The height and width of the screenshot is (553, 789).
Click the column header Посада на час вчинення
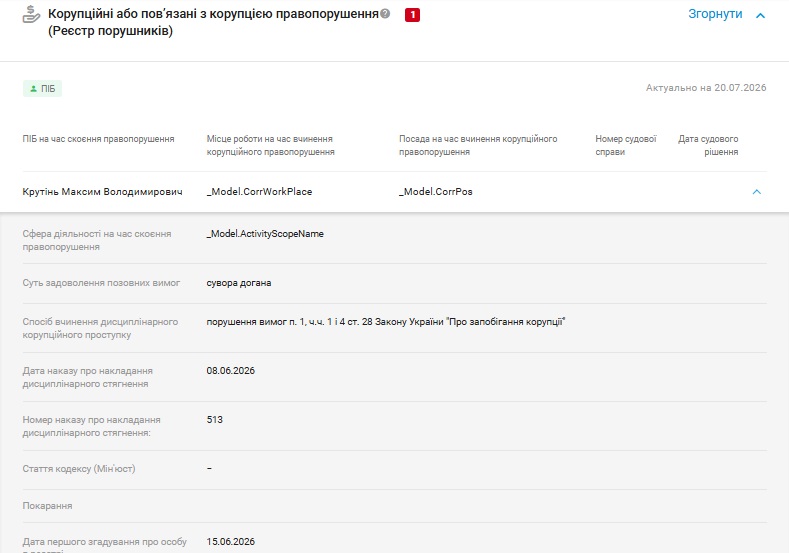pyautogui.click(x=478, y=145)
